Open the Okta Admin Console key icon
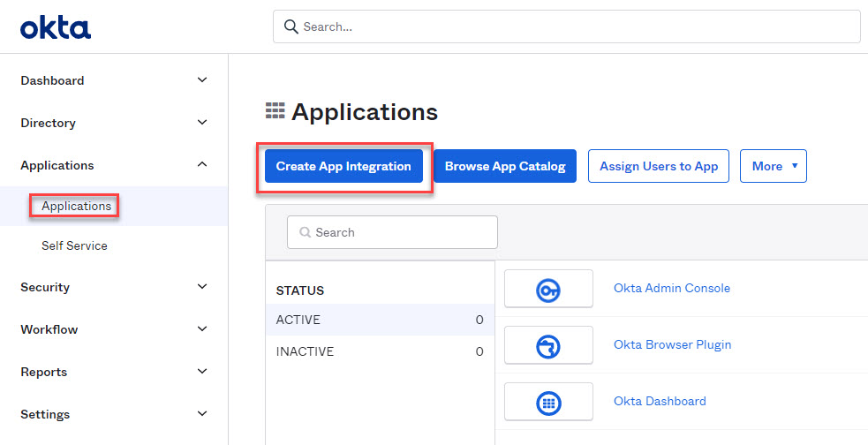868x445 pixels. click(548, 289)
